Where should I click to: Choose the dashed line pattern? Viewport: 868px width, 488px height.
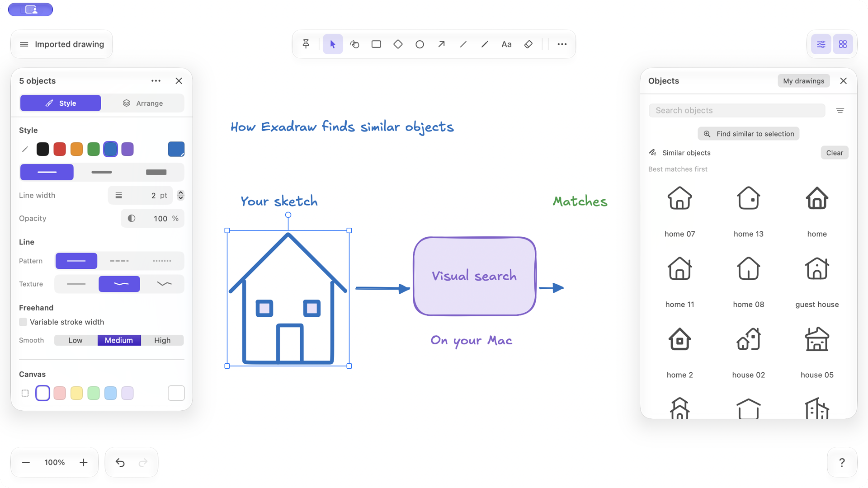coord(119,261)
